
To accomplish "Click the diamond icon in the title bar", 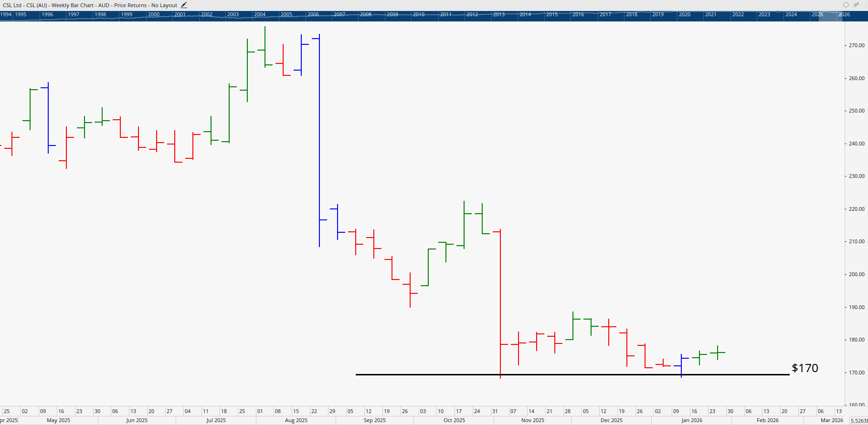I will (x=846, y=5).
